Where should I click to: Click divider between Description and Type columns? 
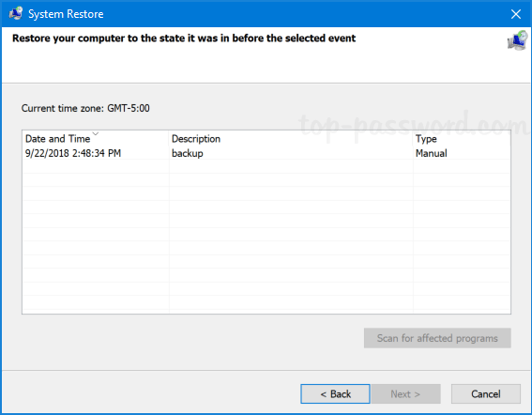pyautogui.click(x=413, y=139)
